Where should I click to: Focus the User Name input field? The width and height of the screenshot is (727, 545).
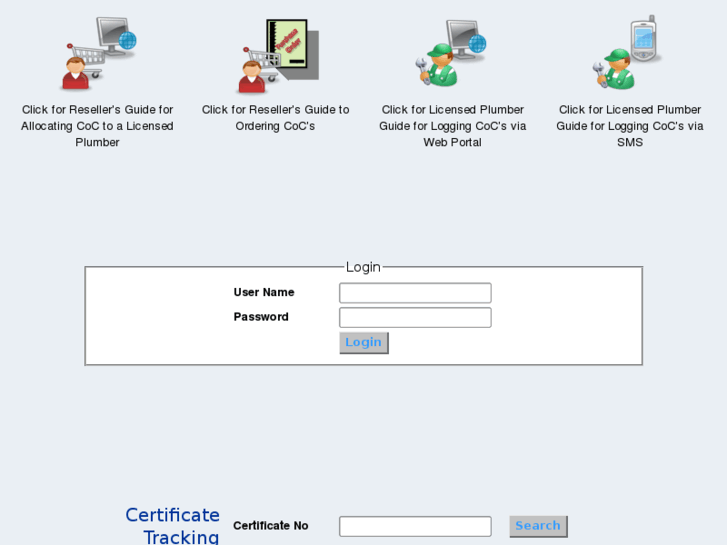pos(415,293)
